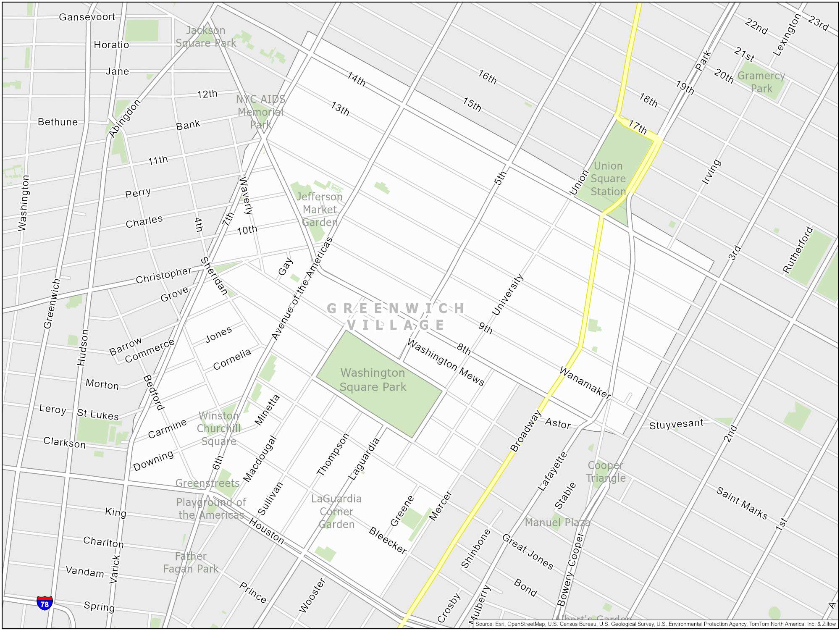Click the Bethune street label

coord(58,122)
